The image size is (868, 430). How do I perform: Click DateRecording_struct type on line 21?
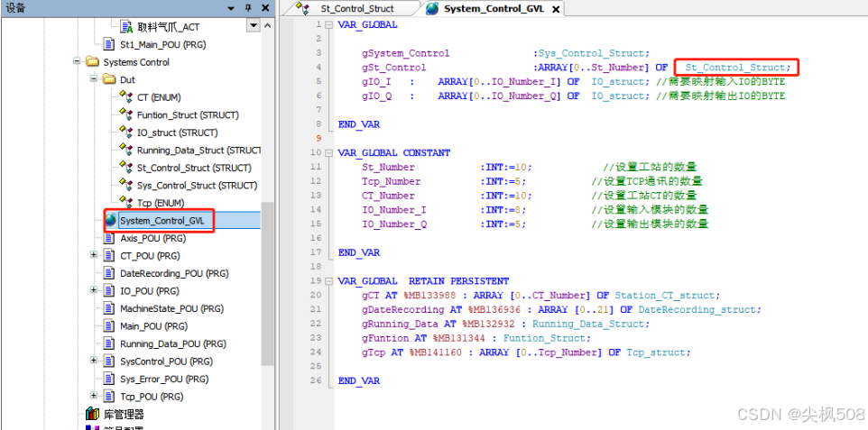[699, 309]
